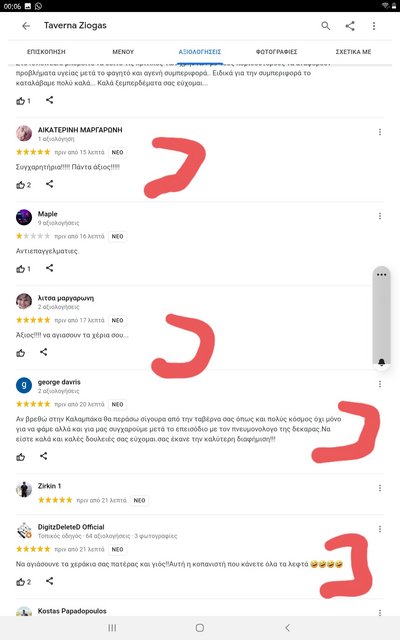Open george davris reviewer profile name
Screen dimensions: 400x640
(x=59, y=382)
